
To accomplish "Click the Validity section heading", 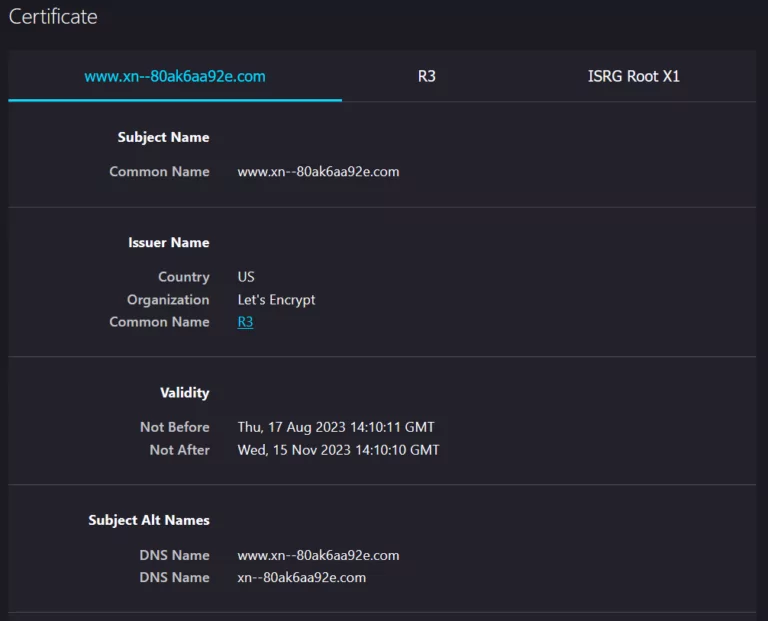I will point(184,393).
